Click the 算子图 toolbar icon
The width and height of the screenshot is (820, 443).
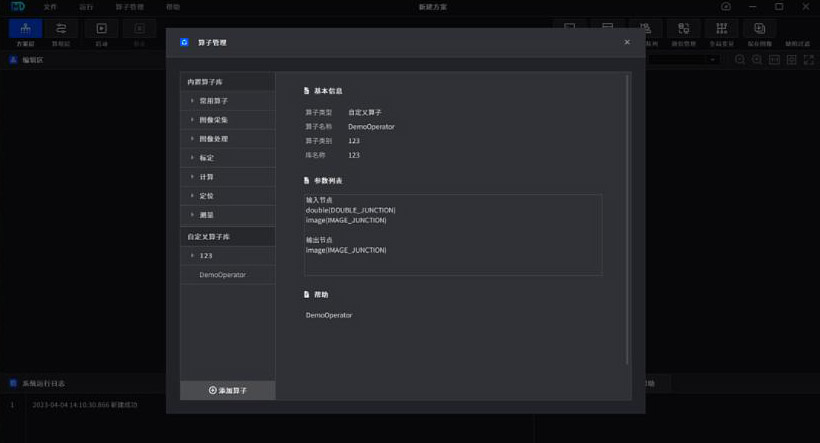tap(62, 28)
